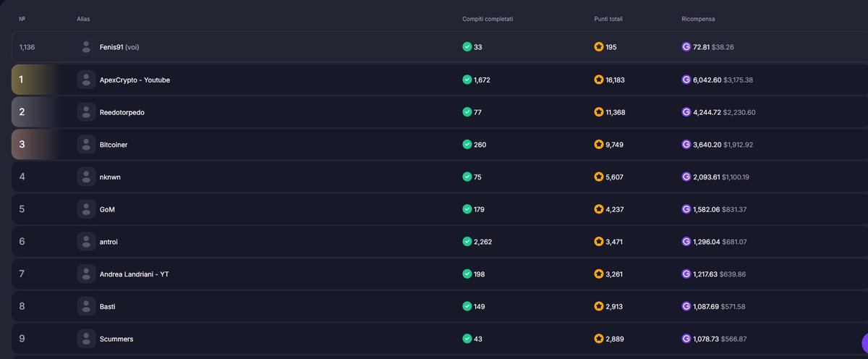Click the Andrea Landriani - YT alias

[134, 274]
